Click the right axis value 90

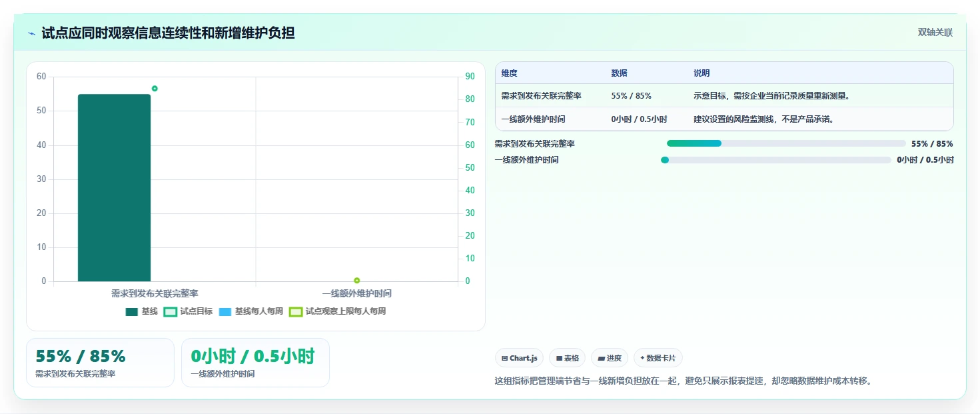[x=470, y=77]
